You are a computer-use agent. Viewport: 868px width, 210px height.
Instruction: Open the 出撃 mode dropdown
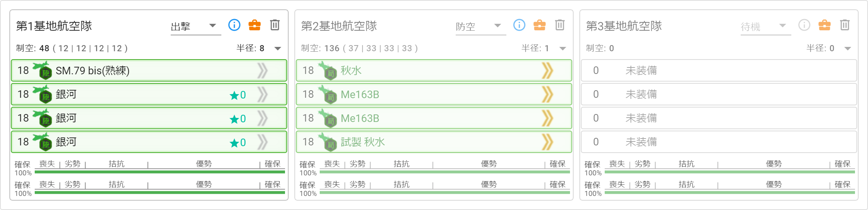[196, 26]
